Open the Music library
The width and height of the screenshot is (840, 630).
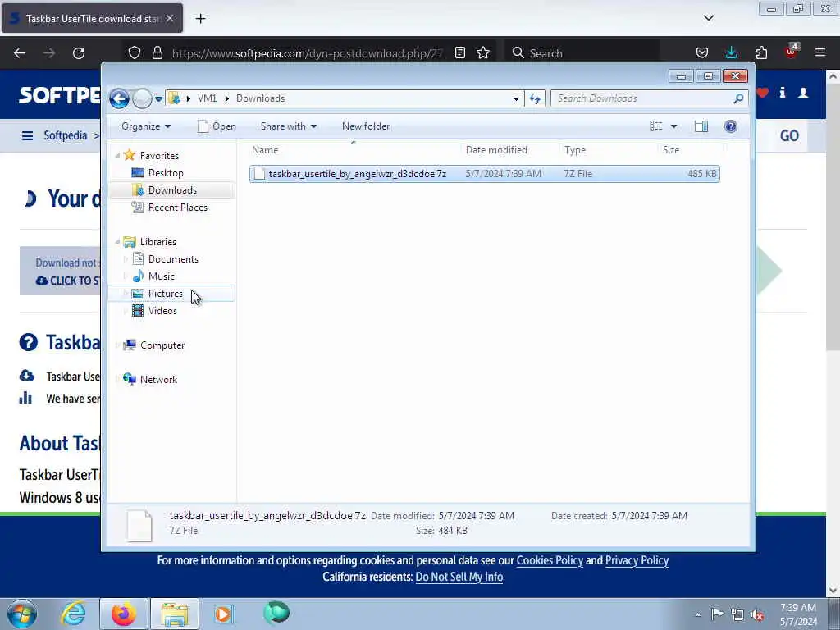tap(162, 276)
